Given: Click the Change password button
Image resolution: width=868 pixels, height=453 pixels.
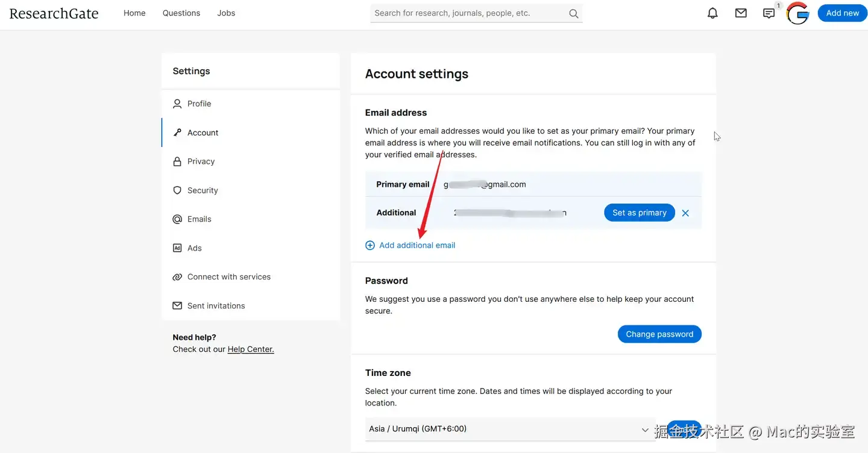Looking at the screenshot, I should [x=659, y=334].
